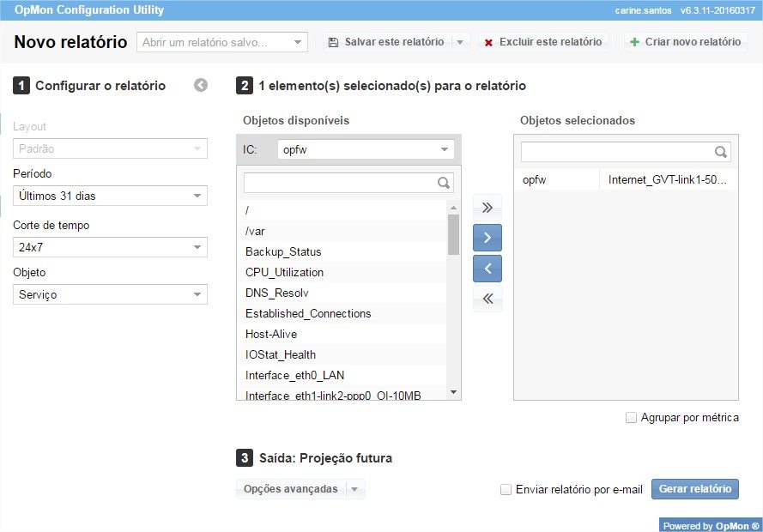Image resolution: width=763 pixels, height=532 pixels.
Task: Click search icon in selected objects filter
Action: [721, 152]
